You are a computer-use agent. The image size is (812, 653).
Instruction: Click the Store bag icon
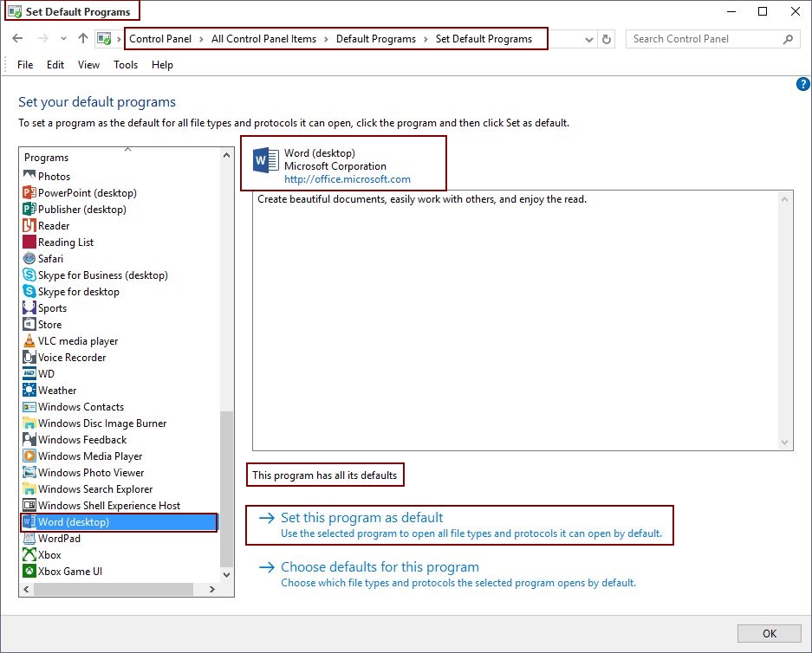[29, 325]
